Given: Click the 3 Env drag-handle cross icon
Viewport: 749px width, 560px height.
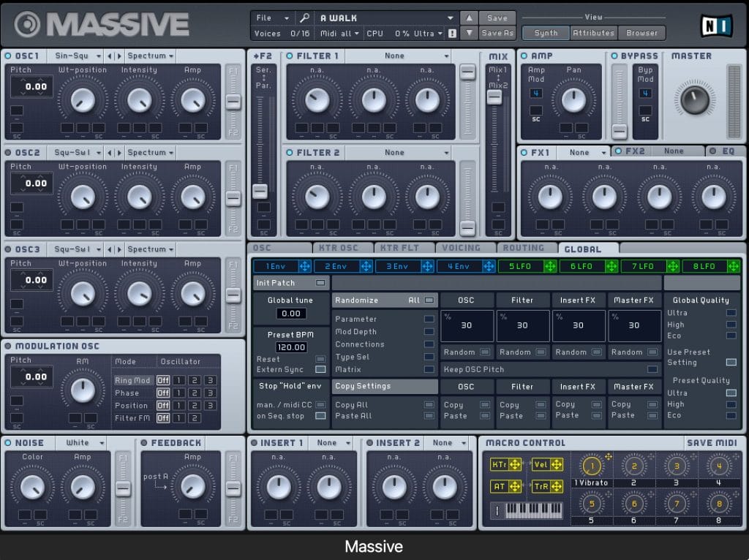Looking at the screenshot, I should (x=427, y=266).
